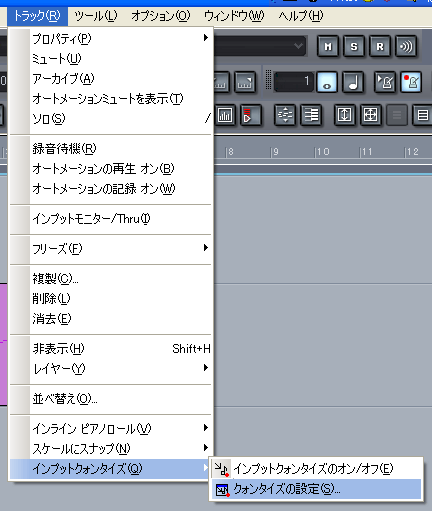The image size is (432, 511).
Task: Expand the フリーズ(F) submenu
Action: click(111, 248)
